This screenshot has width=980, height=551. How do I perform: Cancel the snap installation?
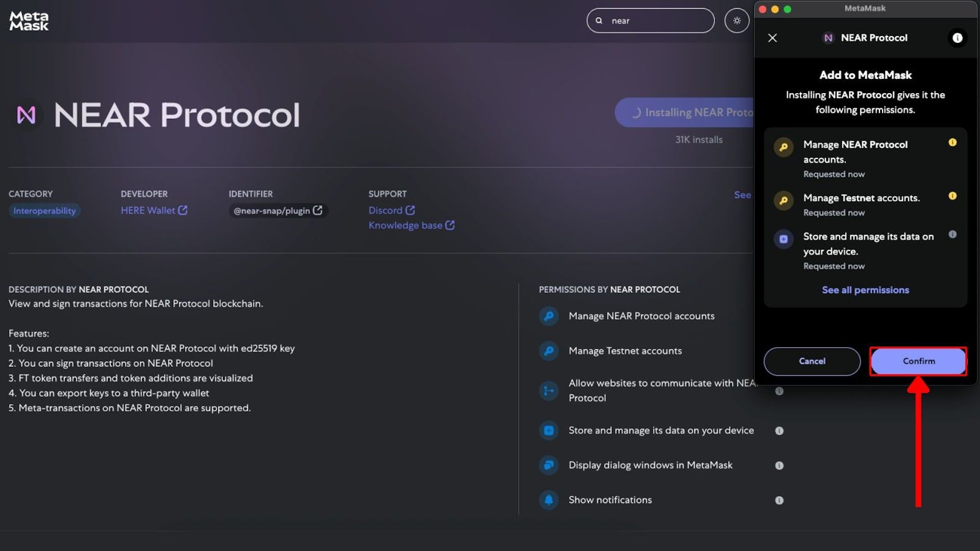coord(812,361)
